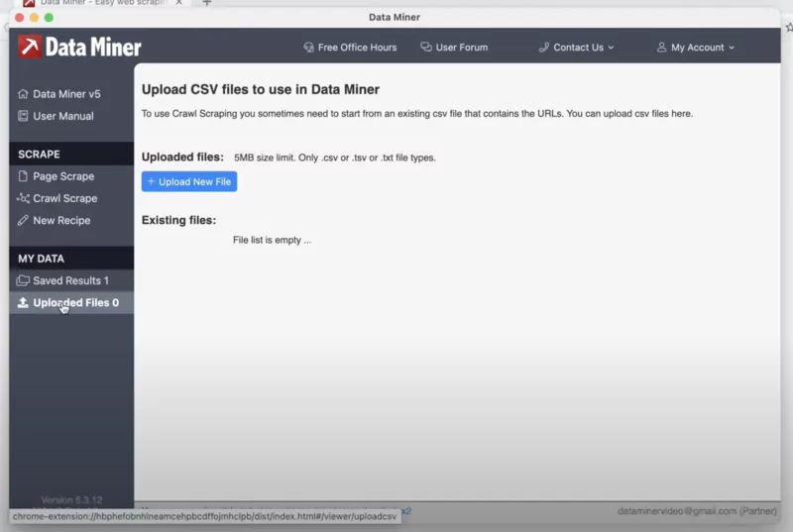This screenshot has height=532, width=793.
Task: Open the User Manual sidebar item
Action: pyautogui.click(x=71, y=116)
